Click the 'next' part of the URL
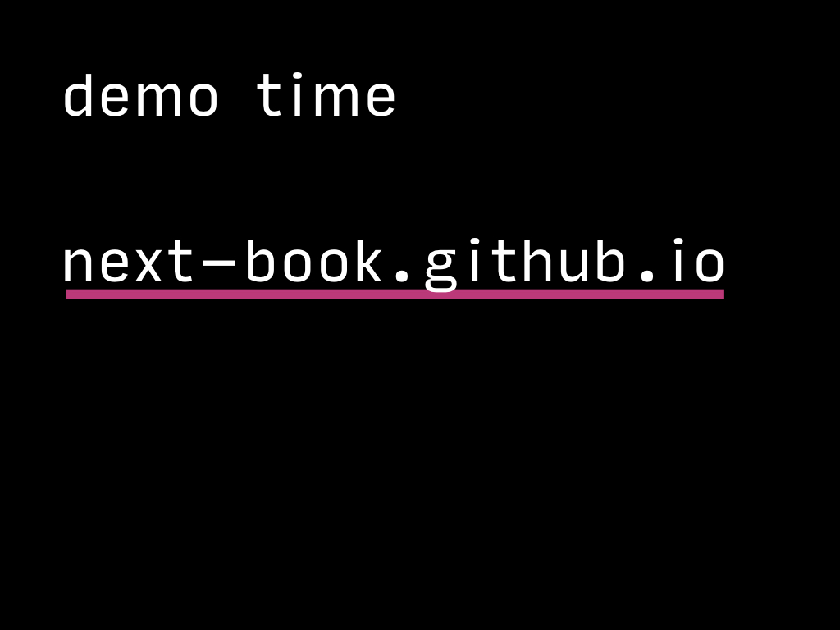Image resolution: width=840 pixels, height=630 pixels. [129, 262]
